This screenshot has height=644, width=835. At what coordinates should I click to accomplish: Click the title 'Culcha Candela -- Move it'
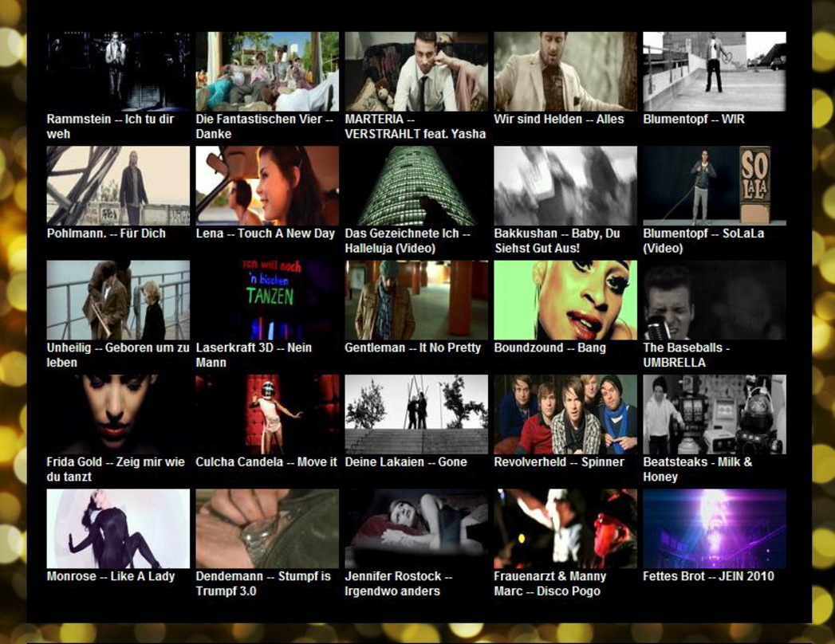266,462
